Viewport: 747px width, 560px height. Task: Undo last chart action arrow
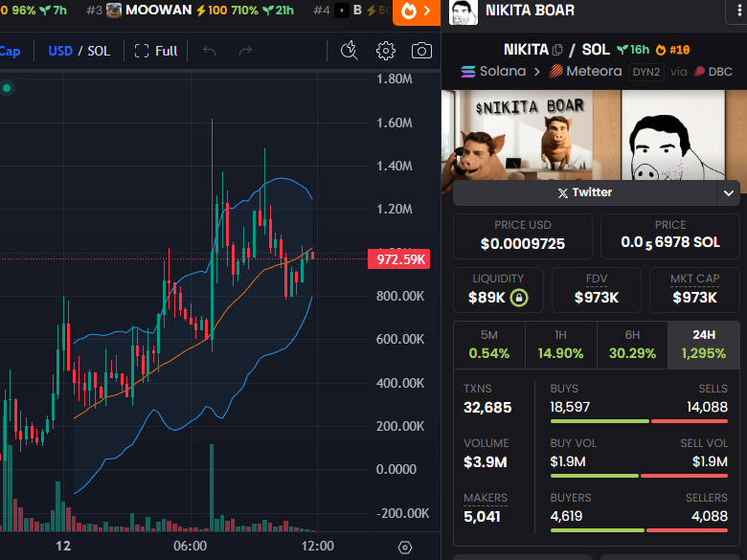(x=209, y=51)
